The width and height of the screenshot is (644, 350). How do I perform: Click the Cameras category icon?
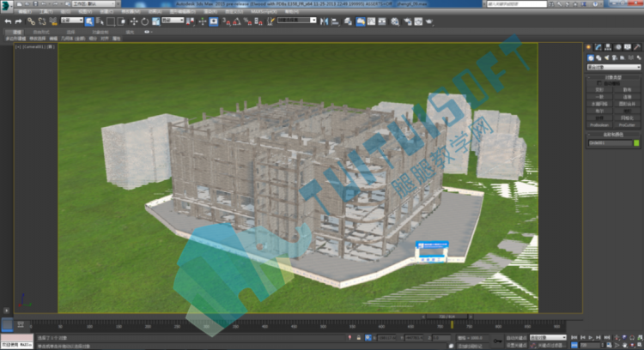pyautogui.click(x=615, y=57)
